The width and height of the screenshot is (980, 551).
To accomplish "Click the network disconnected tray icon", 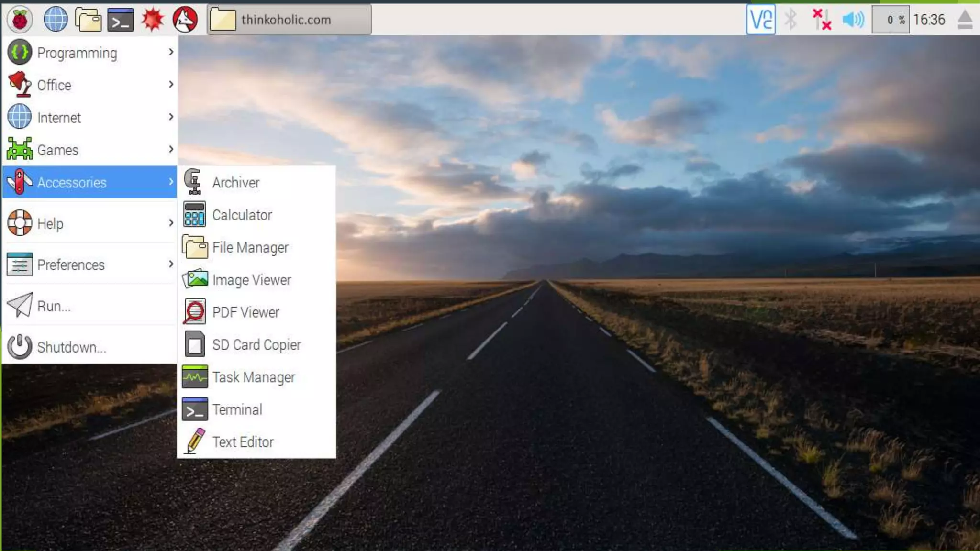I will tap(822, 20).
